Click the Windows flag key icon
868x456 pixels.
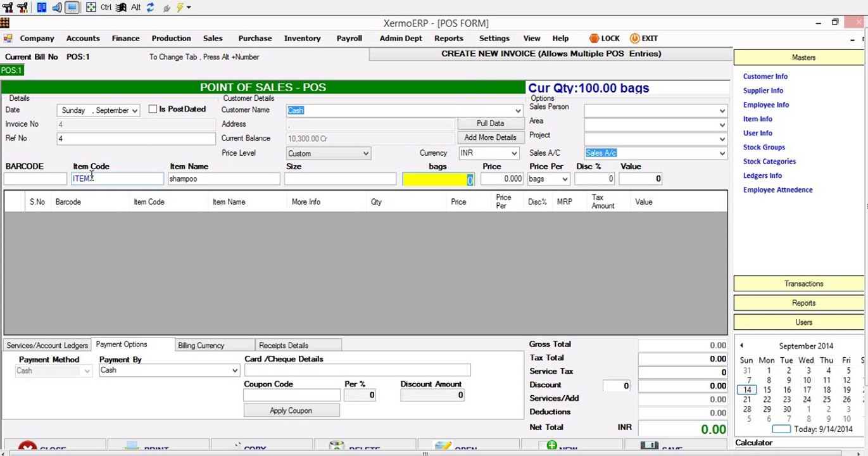pos(121,8)
